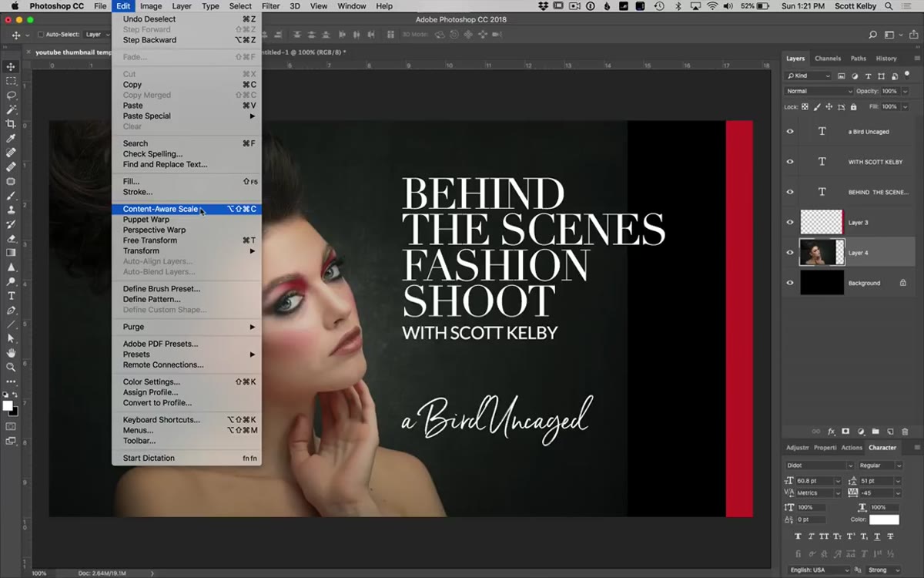The width and height of the screenshot is (924, 578).
Task: Open the English: USA language dropdown
Action: [819, 570]
